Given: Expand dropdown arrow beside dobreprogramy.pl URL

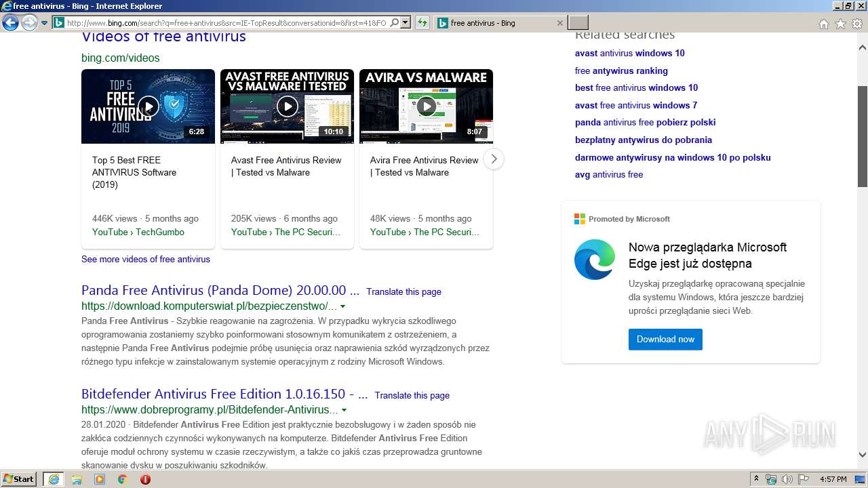Looking at the screenshot, I should pos(344,410).
